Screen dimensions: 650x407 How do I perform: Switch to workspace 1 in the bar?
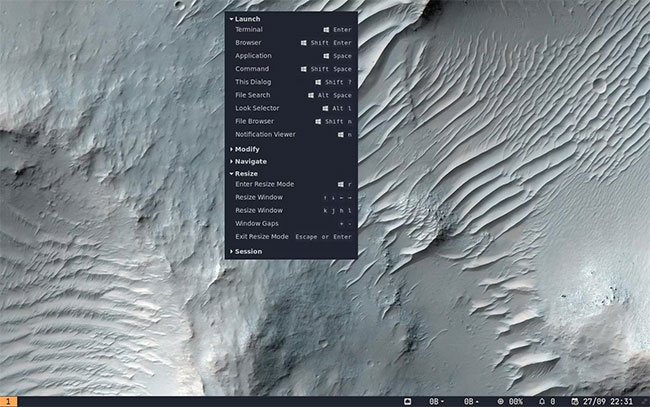[x=8, y=402]
